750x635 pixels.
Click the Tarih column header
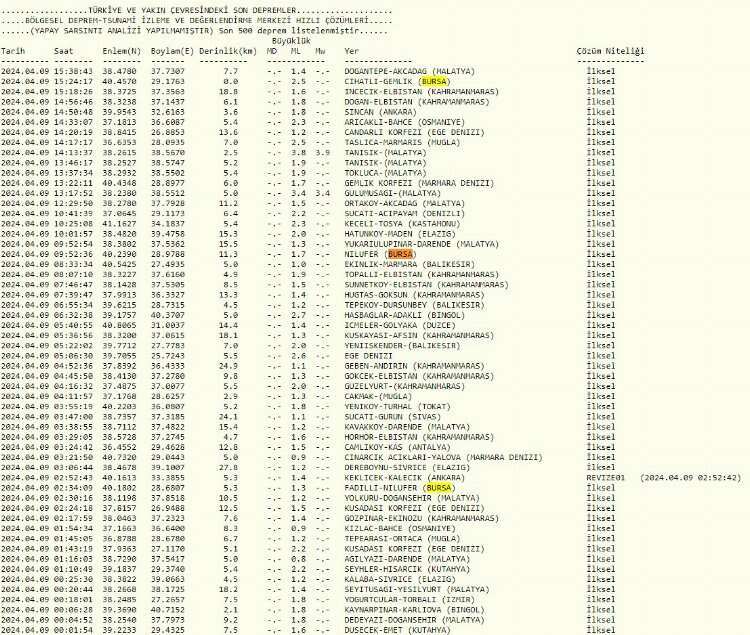14,49
